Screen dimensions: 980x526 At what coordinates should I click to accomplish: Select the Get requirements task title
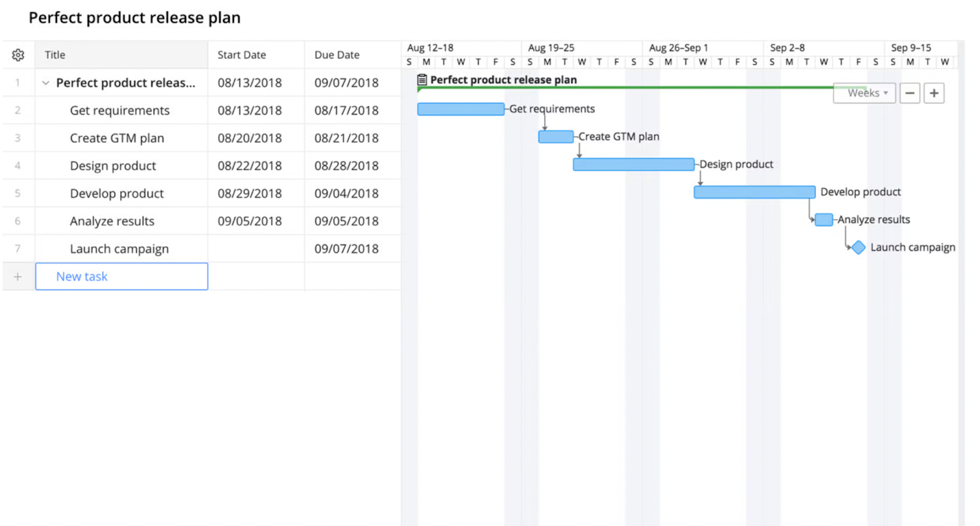point(119,110)
